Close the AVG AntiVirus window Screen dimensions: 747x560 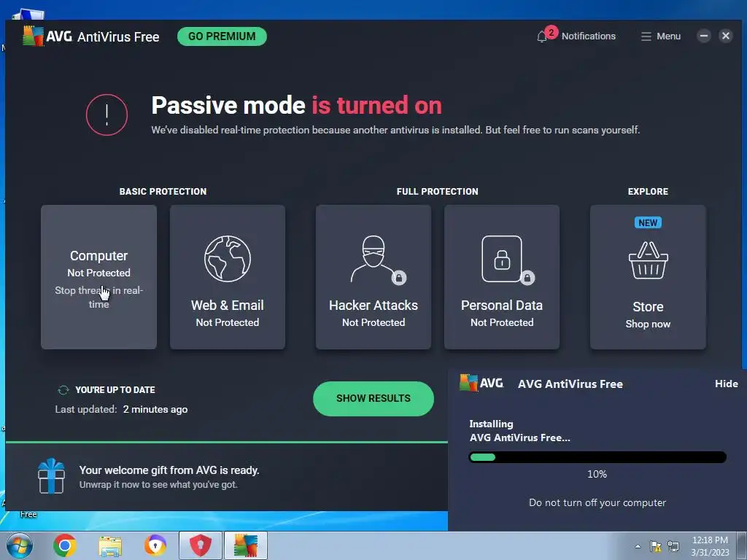[726, 36]
